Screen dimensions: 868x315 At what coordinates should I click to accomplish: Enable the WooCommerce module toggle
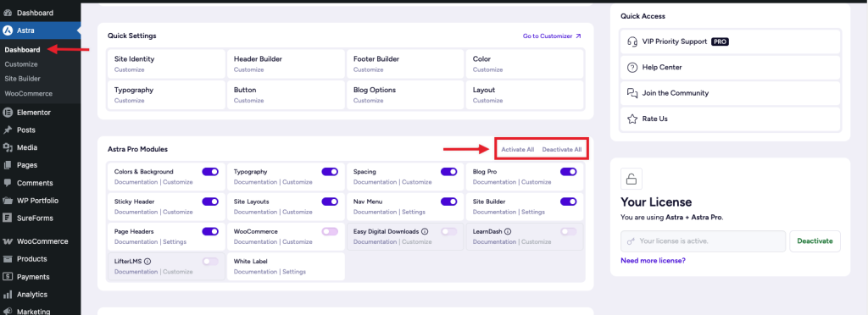pyautogui.click(x=330, y=231)
